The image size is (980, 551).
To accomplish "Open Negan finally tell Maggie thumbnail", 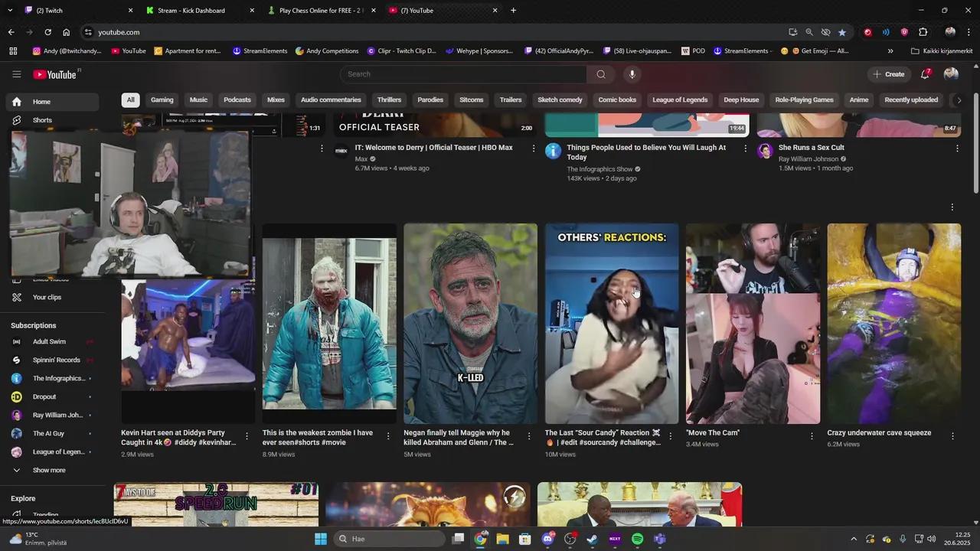I will [470, 324].
